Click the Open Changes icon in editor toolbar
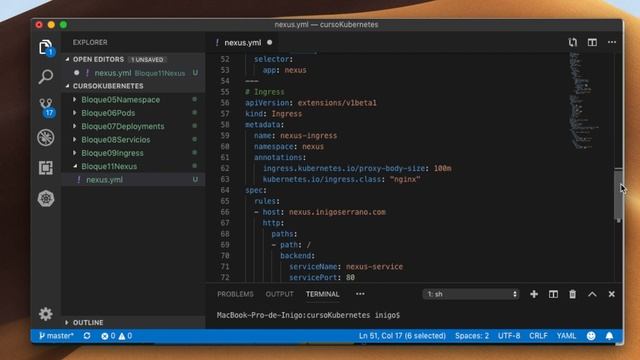This screenshot has width=640, height=360. [x=573, y=42]
